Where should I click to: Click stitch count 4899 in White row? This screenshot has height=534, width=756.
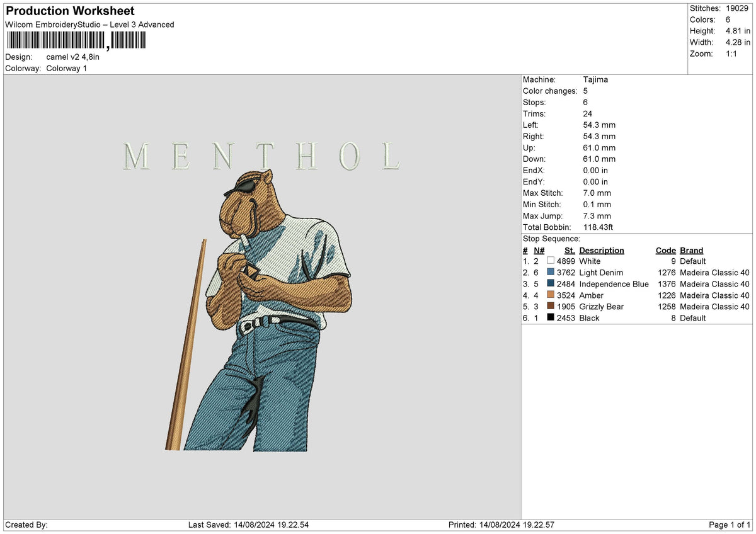566,261
